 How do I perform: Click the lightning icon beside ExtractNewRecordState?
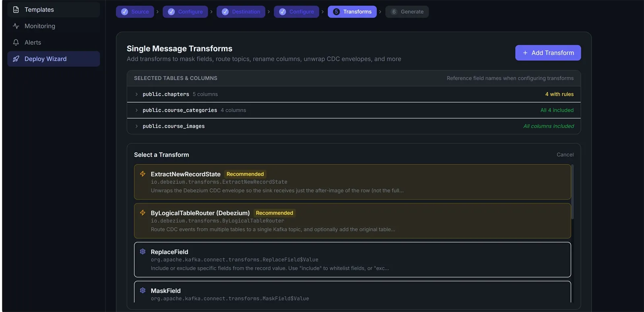pos(142,174)
